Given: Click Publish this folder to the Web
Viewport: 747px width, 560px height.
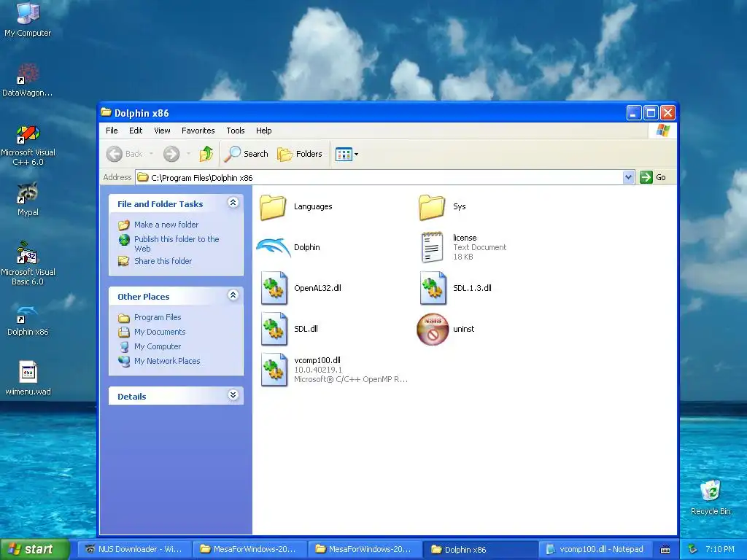Looking at the screenshot, I should tap(177, 244).
